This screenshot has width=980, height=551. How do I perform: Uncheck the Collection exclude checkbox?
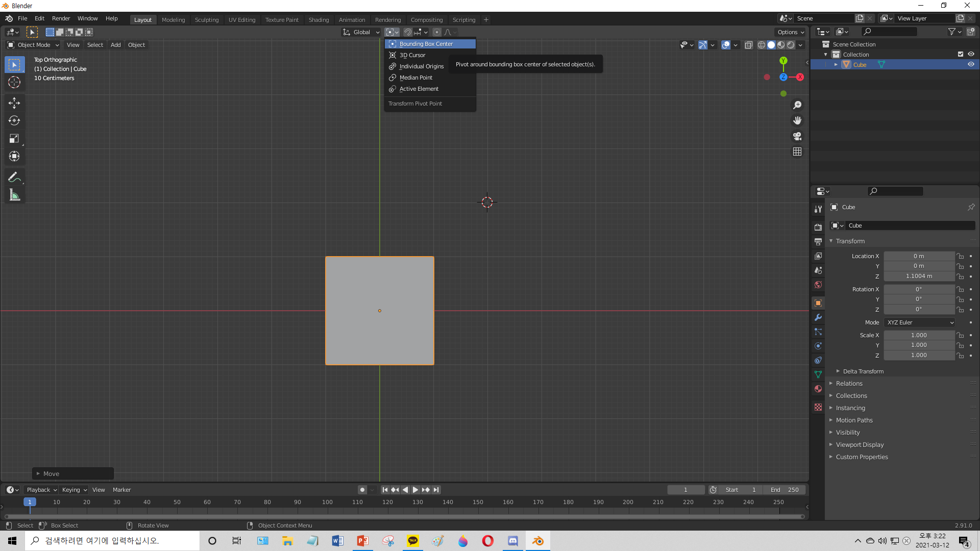(x=961, y=54)
